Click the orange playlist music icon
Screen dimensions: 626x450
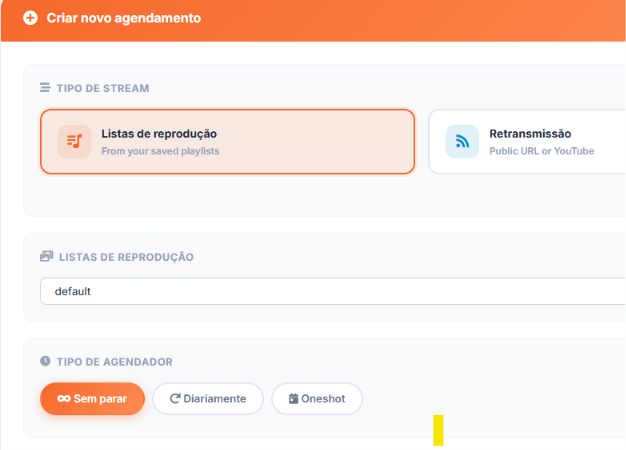[74, 141]
